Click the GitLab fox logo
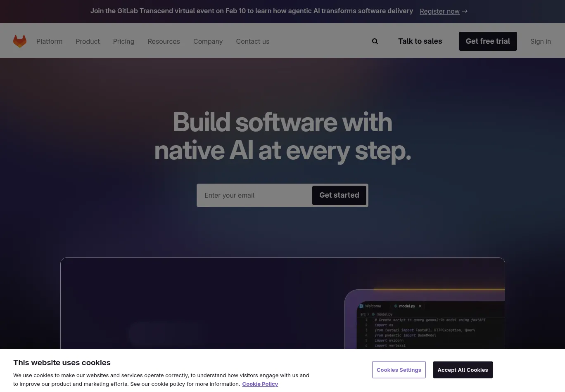 (x=19, y=41)
